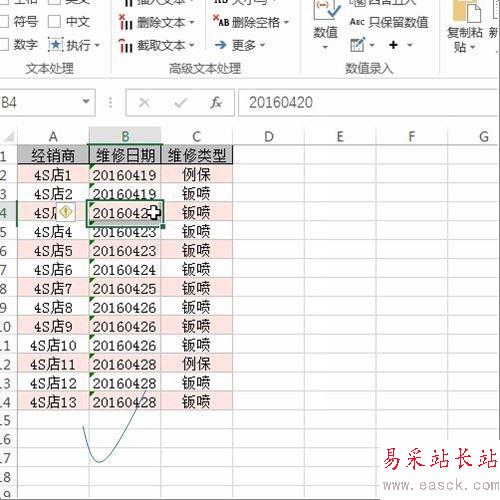Screen dimensions: 500x500
Task: Click in the Name Box showing B4
Action: coord(40,102)
